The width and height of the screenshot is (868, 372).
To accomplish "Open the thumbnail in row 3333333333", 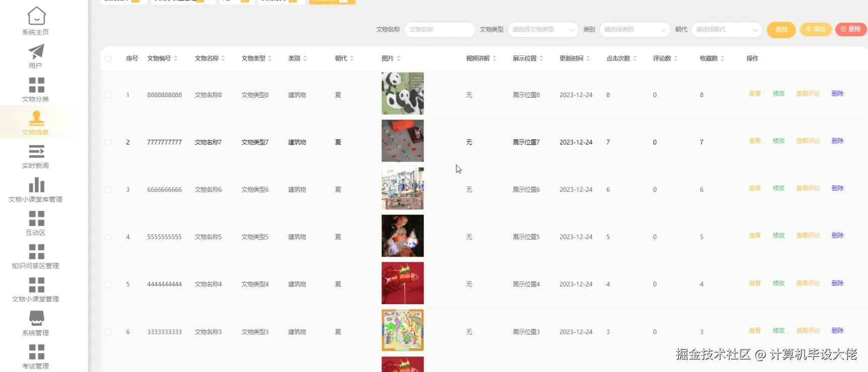I will [403, 331].
